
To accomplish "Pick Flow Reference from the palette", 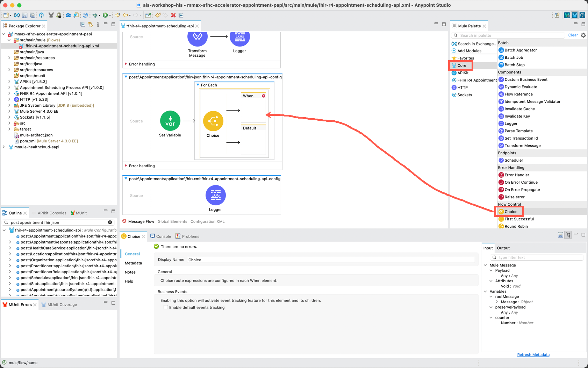I will (x=518, y=94).
